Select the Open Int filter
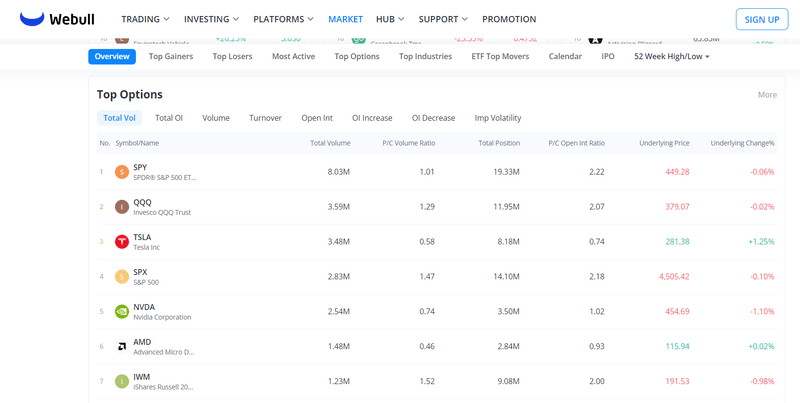Viewport: 800px width, 403px height. [317, 118]
